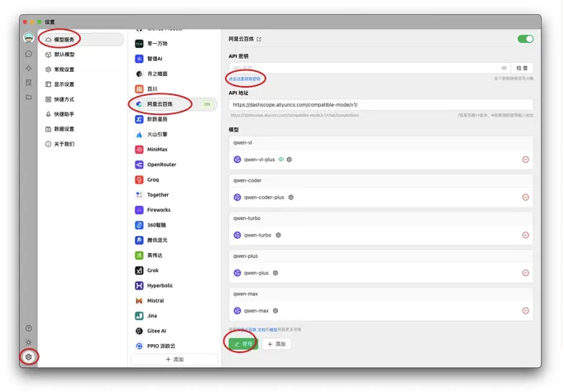Select the Grok provider
Screen dimensions: 564x392
click(174, 270)
